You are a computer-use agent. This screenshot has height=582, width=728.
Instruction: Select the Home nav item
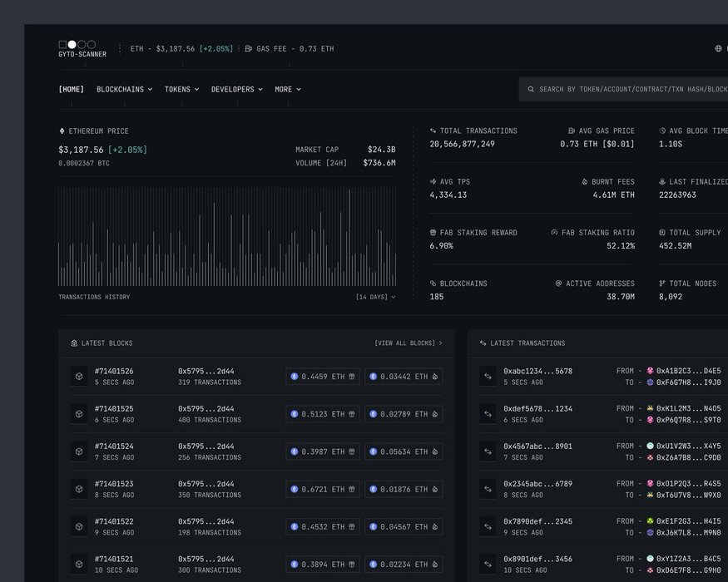[x=71, y=89]
